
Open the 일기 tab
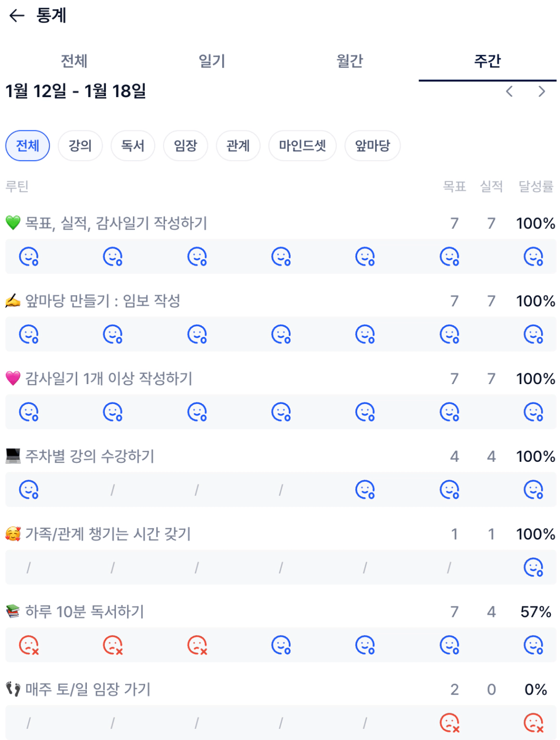(x=212, y=61)
